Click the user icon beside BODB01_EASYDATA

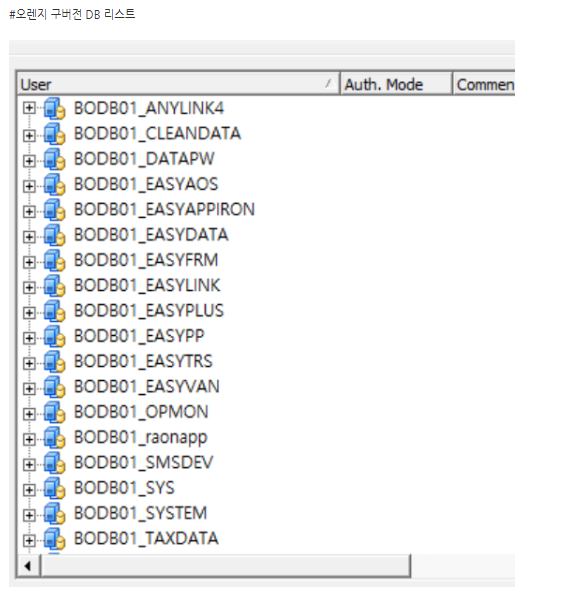point(54,235)
